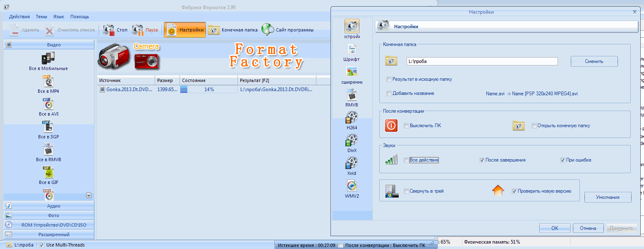This screenshot has height=249, width=644.
Task: Open Сайт программы globe icon
Action: coord(268,30)
